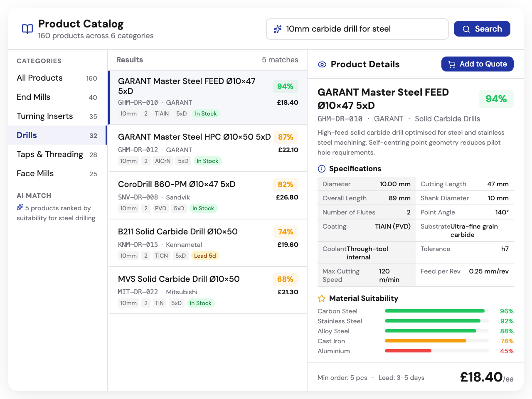Screen dimensions: 532x399
Task: Select the Turning Inserts category
Action: point(44,116)
